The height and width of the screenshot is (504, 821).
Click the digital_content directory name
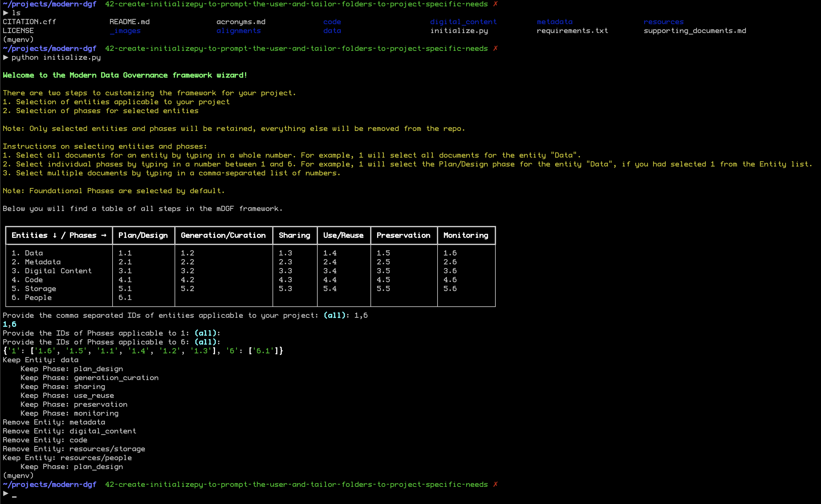pyautogui.click(x=463, y=22)
